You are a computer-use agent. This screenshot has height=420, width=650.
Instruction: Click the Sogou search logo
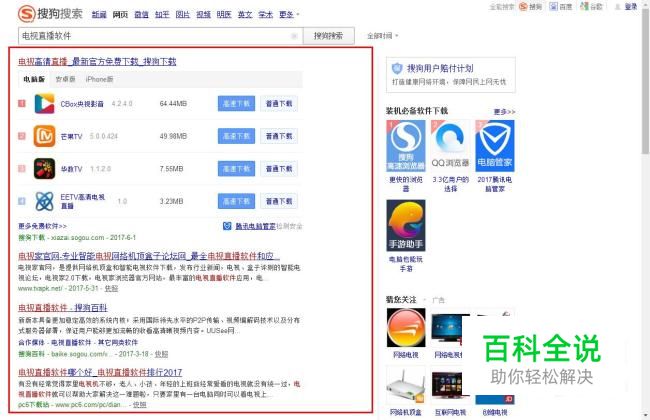(x=51, y=14)
